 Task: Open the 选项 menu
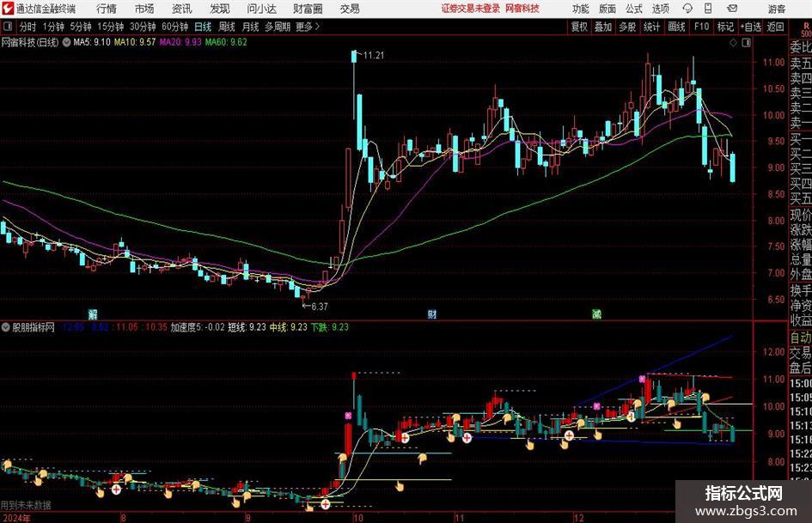661,9
